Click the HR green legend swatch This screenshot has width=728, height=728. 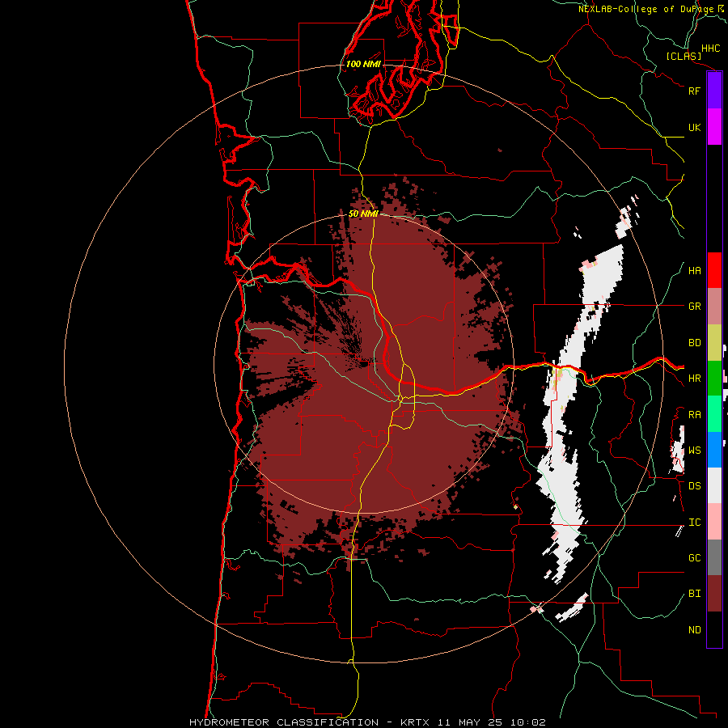[714, 379]
